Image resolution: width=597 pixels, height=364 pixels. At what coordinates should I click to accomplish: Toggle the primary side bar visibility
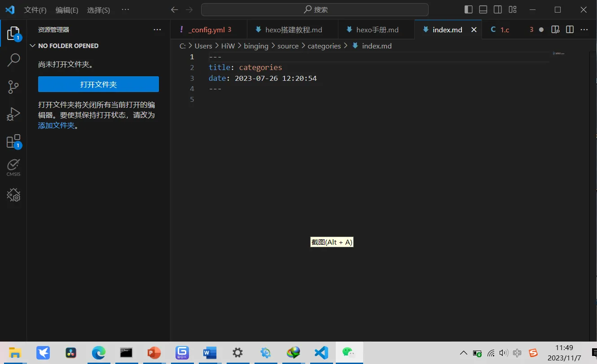[x=468, y=9]
